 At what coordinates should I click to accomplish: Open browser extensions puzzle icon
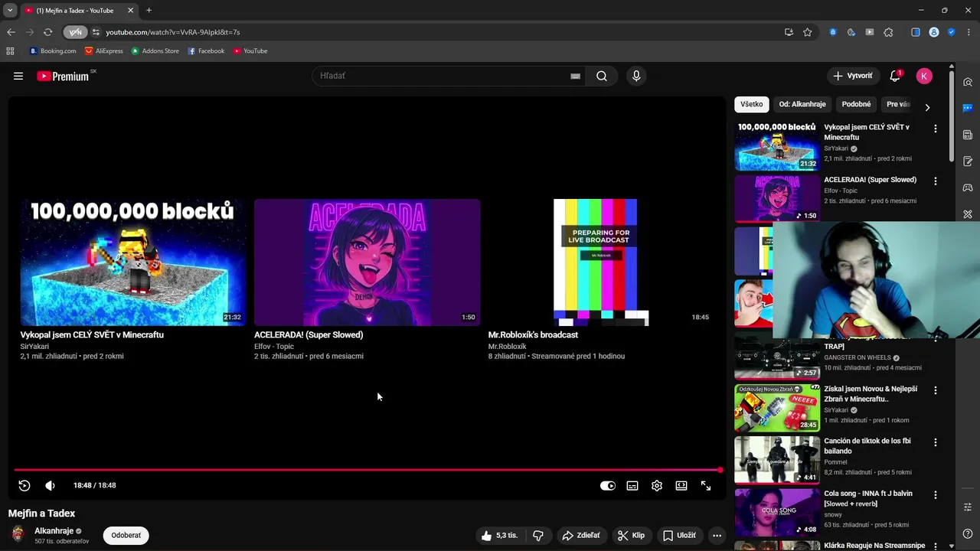pyautogui.click(x=888, y=32)
